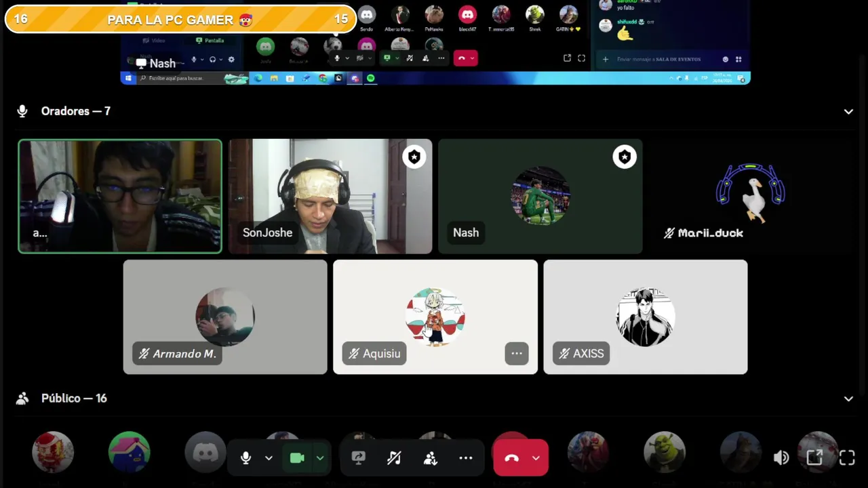The image size is (868, 488).
Task: Open Armando M. speaker tile
Action: coord(225,317)
